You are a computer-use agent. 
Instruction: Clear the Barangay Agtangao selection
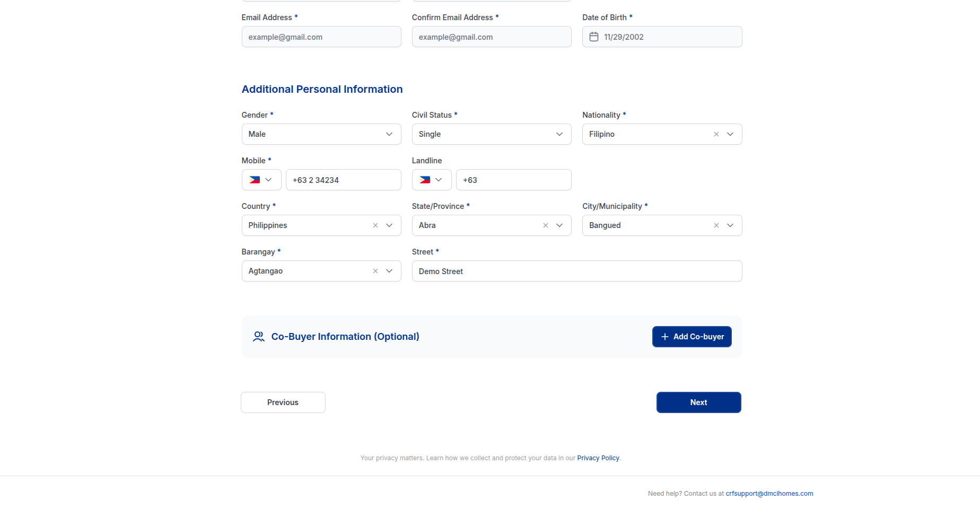point(375,271)
